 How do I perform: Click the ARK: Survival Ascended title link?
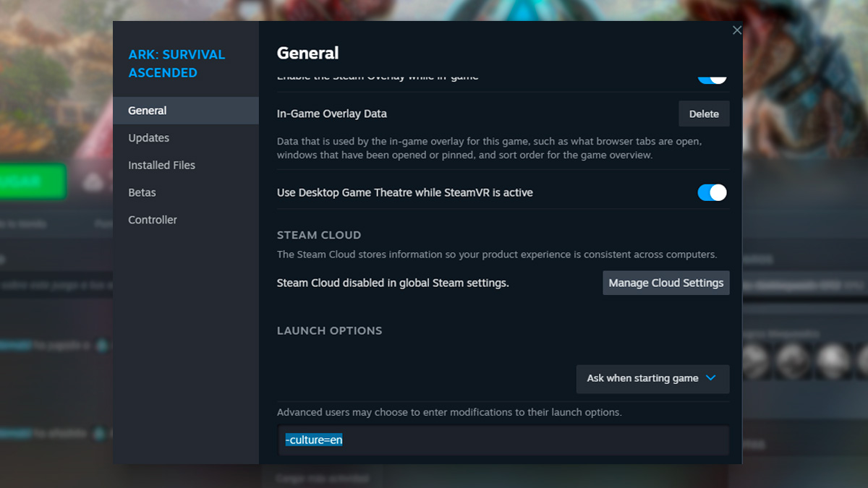(x=176, y=64)
